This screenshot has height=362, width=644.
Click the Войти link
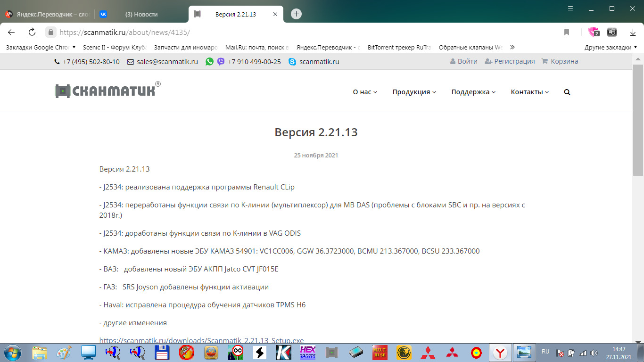tap(467, 61)
